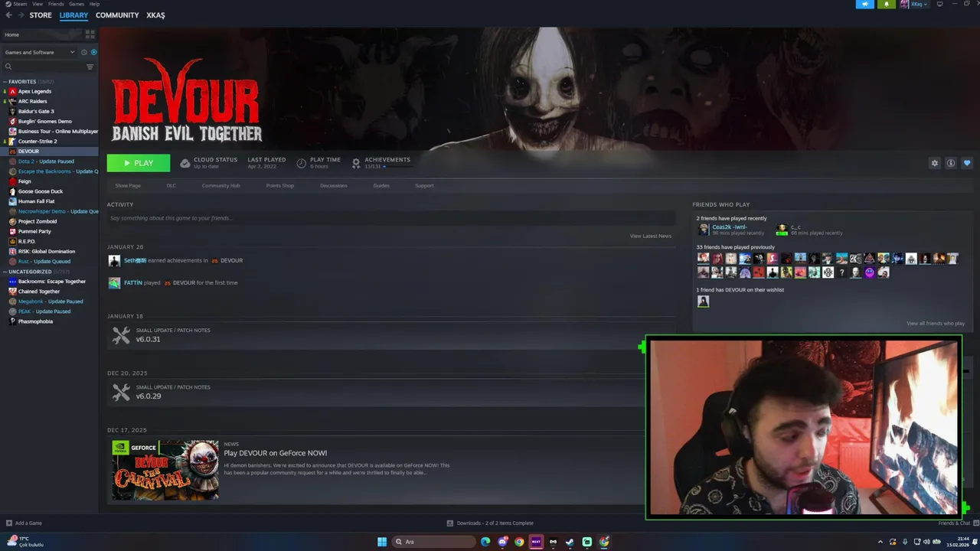Select Phasmophobia in the uncategorized list
The image size is (980, 551).
click(x=35, y=321)
